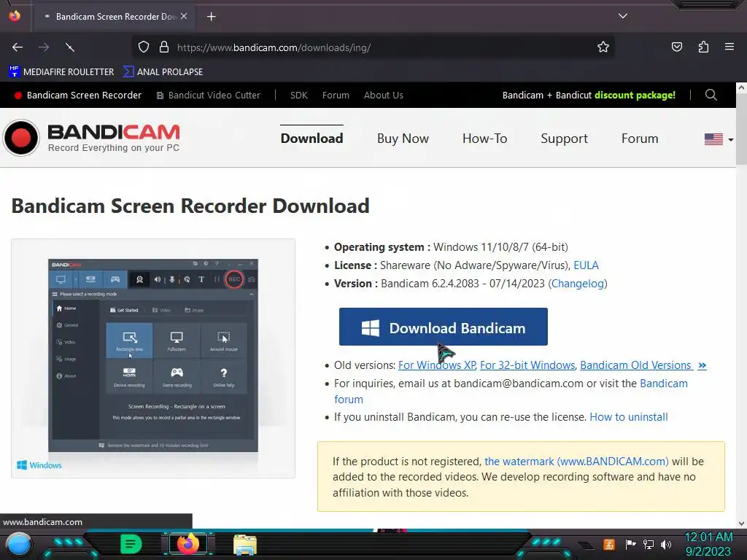Screen dimensions: 747x560
Task: Open the Changelog link
Action: coord(578,284)
